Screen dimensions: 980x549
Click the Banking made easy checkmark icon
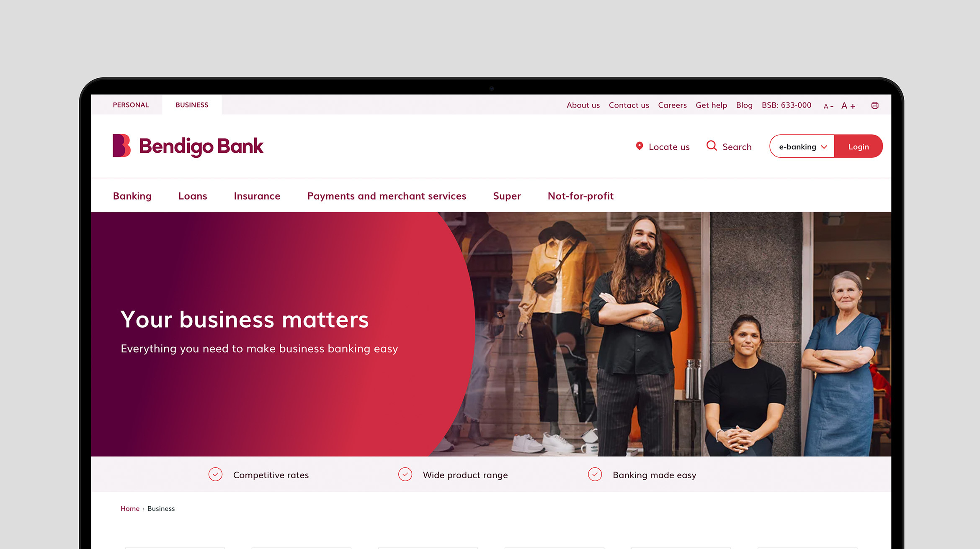coord(595,475)
